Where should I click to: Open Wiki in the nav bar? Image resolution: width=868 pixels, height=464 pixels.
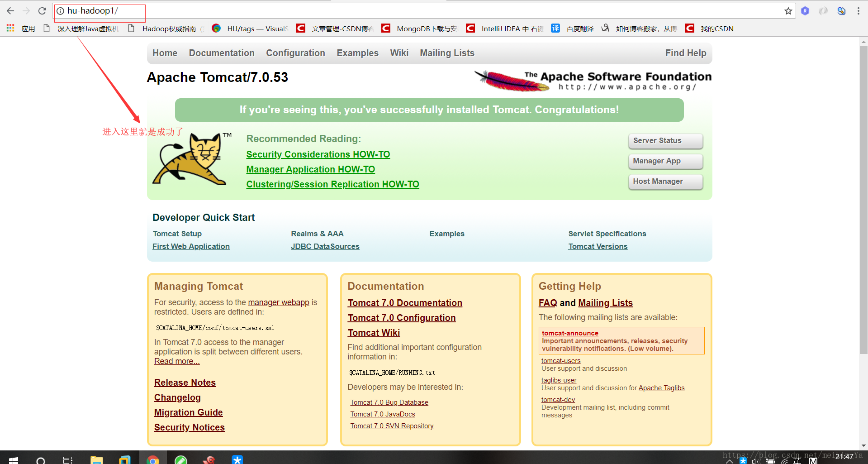[x=399, y=53]
